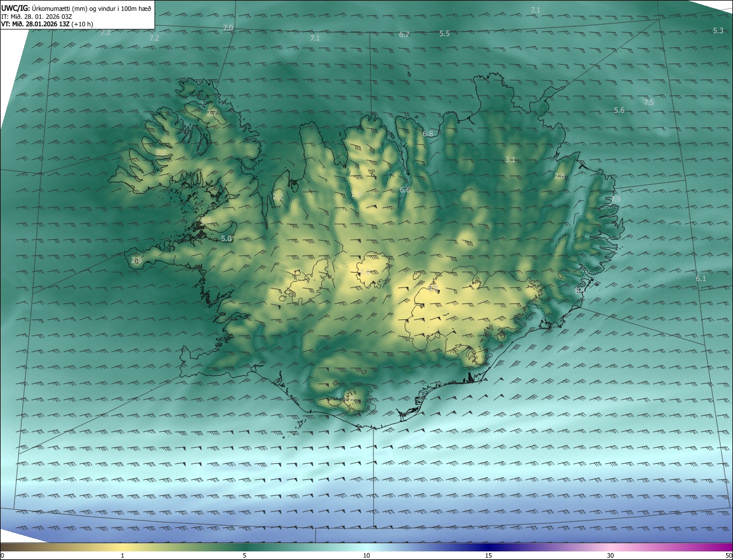Click the '10' tick label on the color scale
The image size is (733, 560).
click(x=366, y=555)
